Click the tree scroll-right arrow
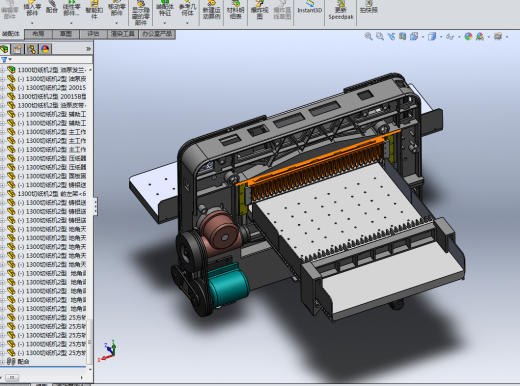 (x=82, y=378)
